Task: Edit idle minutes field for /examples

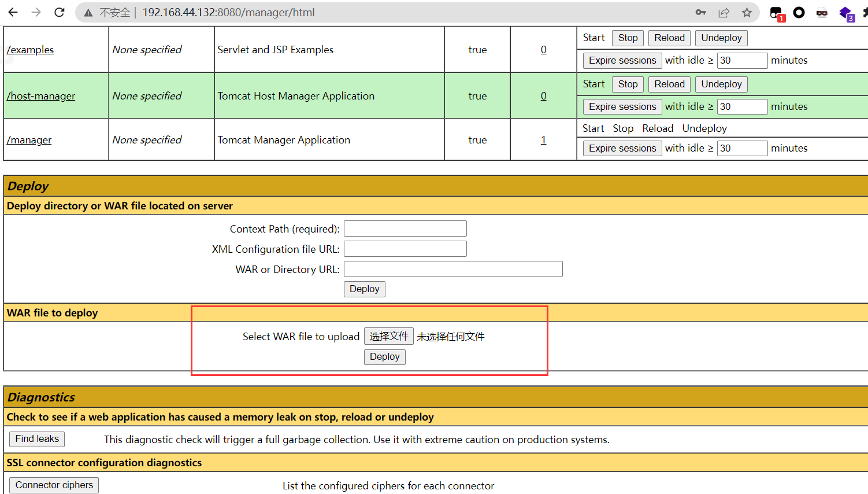Action: 742,60
